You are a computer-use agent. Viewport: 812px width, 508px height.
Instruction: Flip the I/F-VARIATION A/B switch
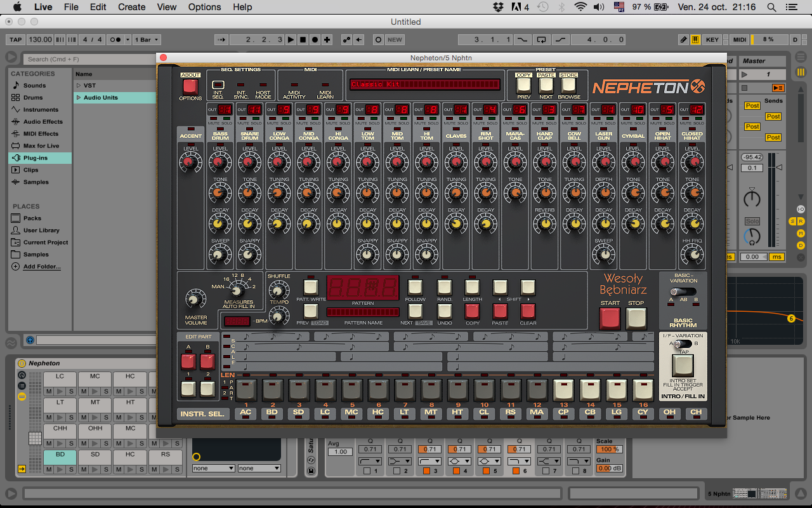point(683,343)
